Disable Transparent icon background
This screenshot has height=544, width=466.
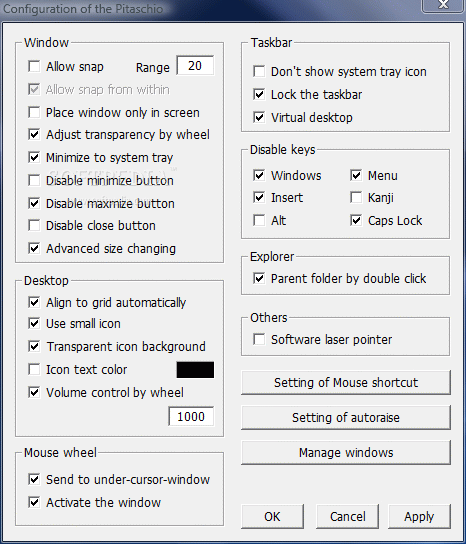[x=34, y=346]
